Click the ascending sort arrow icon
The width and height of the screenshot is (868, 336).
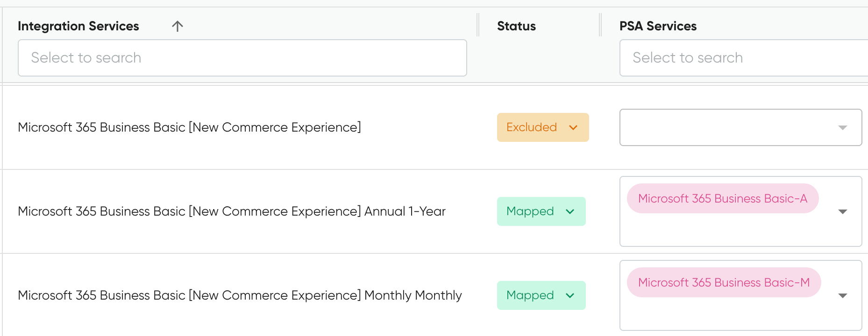[177, 26]
